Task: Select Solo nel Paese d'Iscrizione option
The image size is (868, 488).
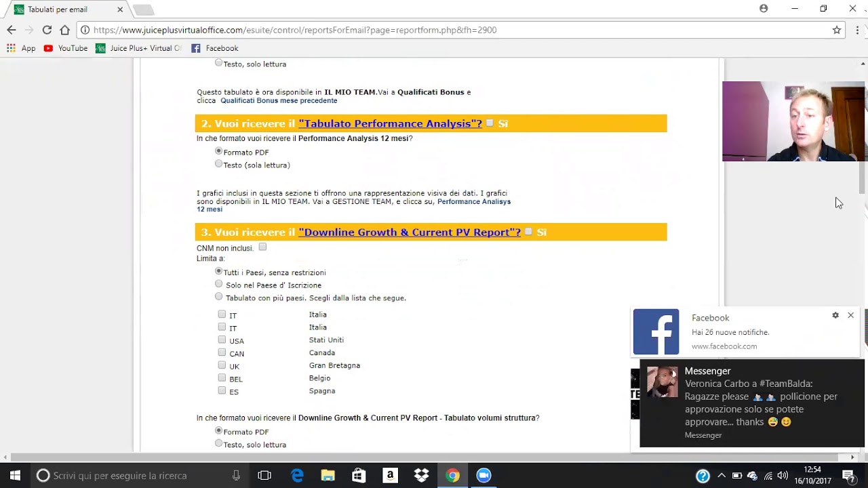Action: tap(218, 283)
